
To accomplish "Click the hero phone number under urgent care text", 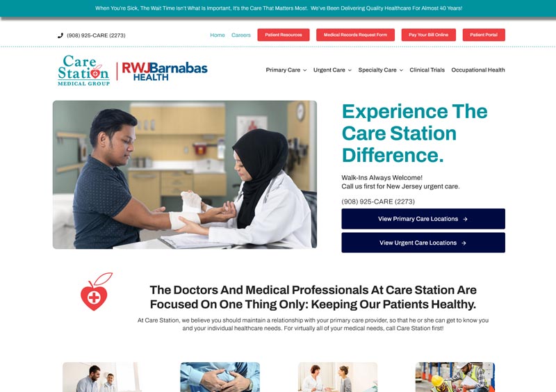I will pos(378,202).
